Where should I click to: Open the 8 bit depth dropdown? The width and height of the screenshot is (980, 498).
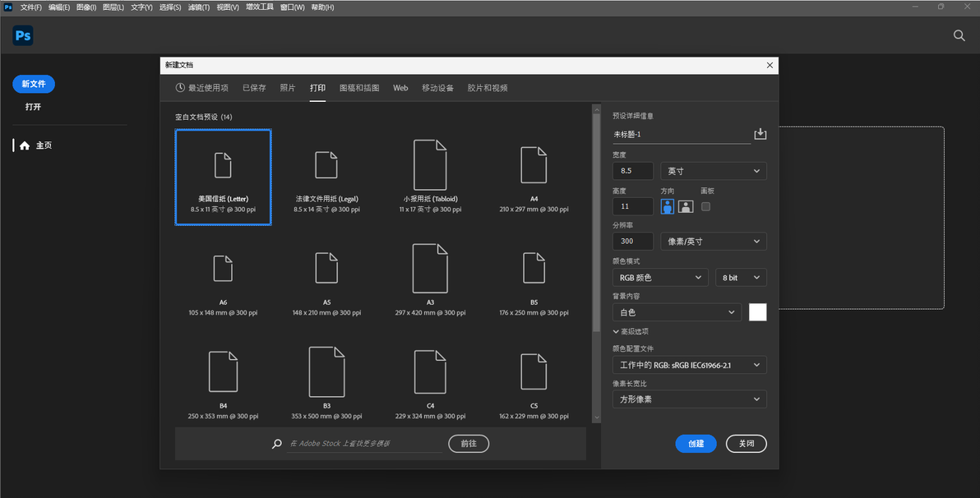pos(741,278)
